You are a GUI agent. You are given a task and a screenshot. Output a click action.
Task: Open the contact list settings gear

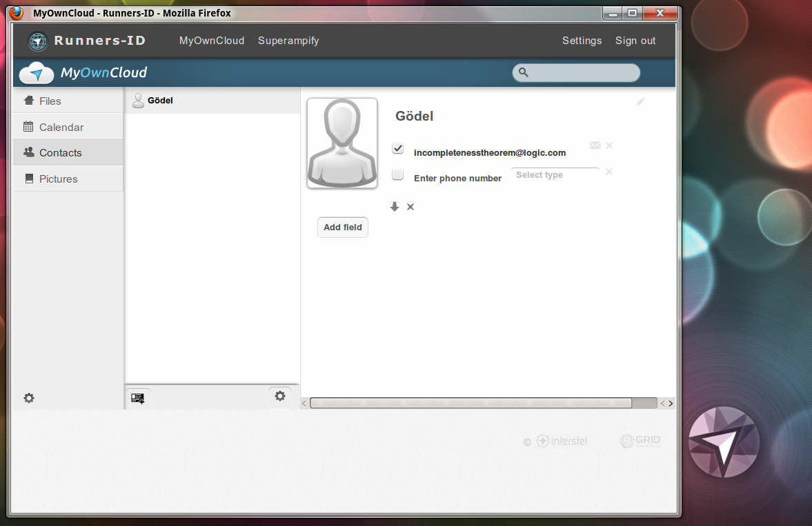point(280,396)
